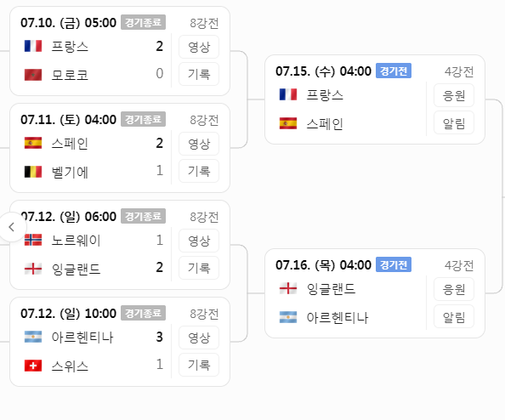Click England flag in Norway–England match

coord(33,269)
